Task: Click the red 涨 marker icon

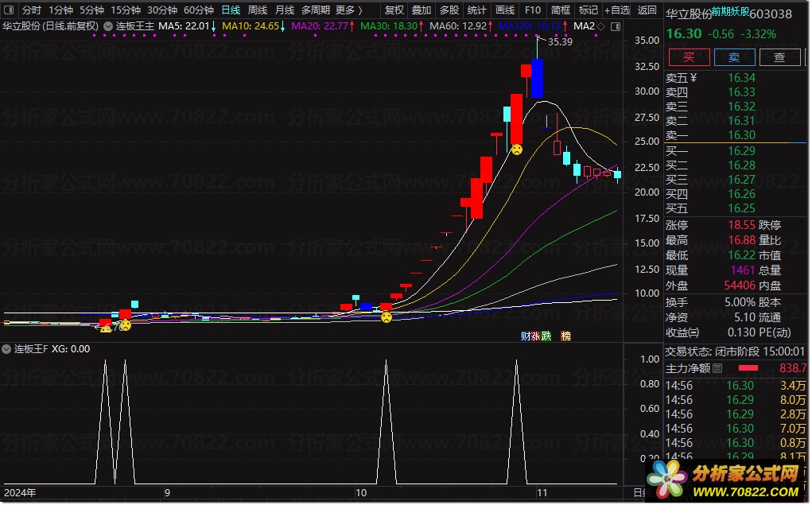Action: [535, 336]
